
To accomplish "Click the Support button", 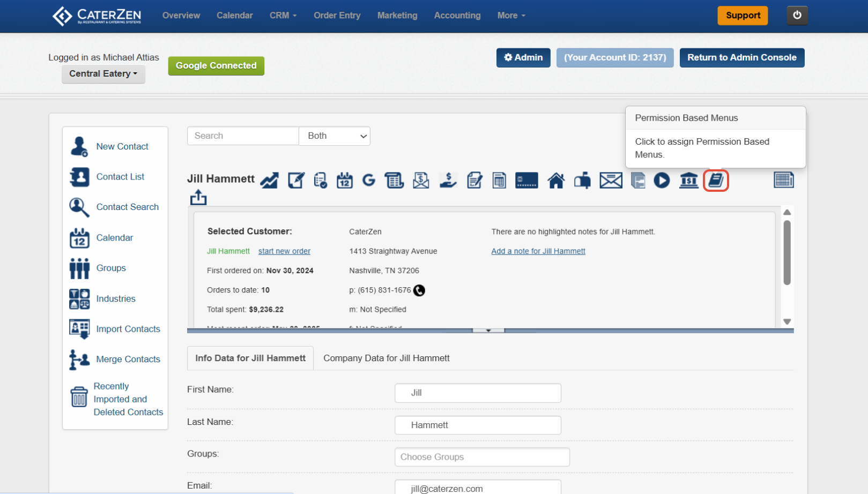I will click(743, 15).
